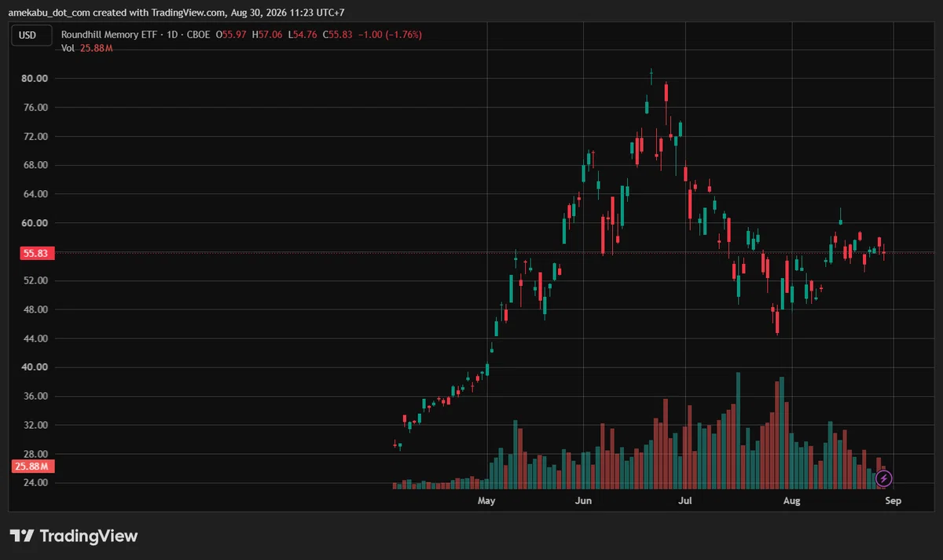
Task: Click the May label on time axis
Action: click(x=487, y=500)
